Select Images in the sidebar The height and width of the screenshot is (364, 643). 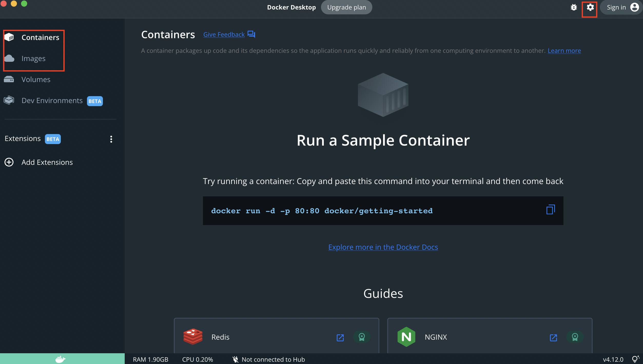(x=33, y=58)
